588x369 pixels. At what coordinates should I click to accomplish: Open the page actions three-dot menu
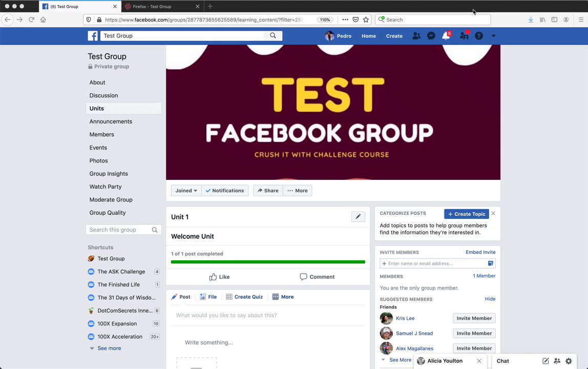[345, 19]
